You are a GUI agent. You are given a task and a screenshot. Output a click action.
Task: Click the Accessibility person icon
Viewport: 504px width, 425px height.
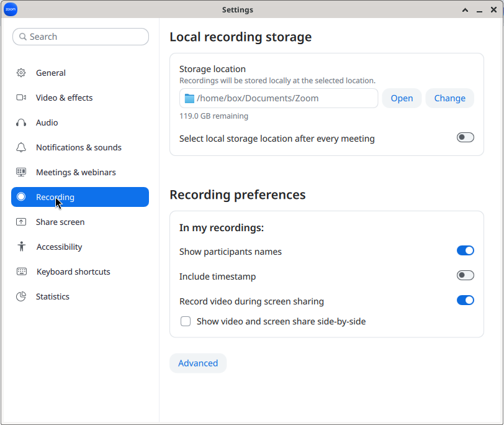22,247
